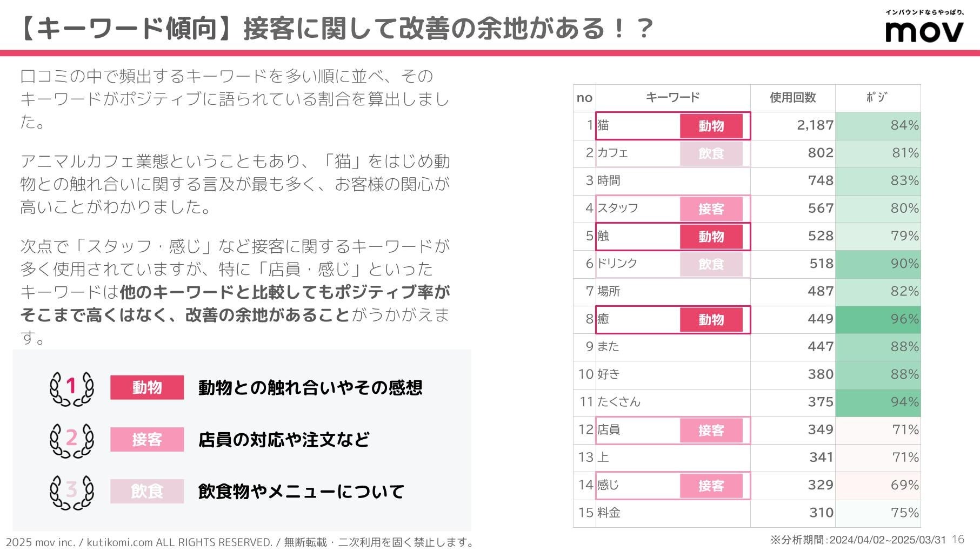Click the rank 3 laurel wreath icon

[71, 491]
